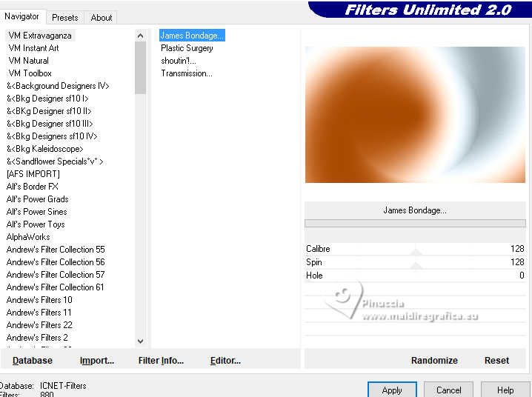Click scroll up arrow of category list
The height and width of the screenshot is (397, 532).
(140, 36)
